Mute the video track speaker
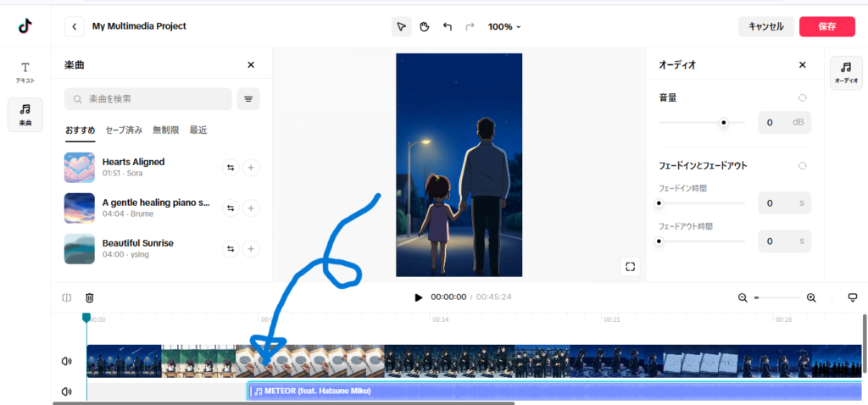This screenshot has width=868, height=405. pos(67,361)
